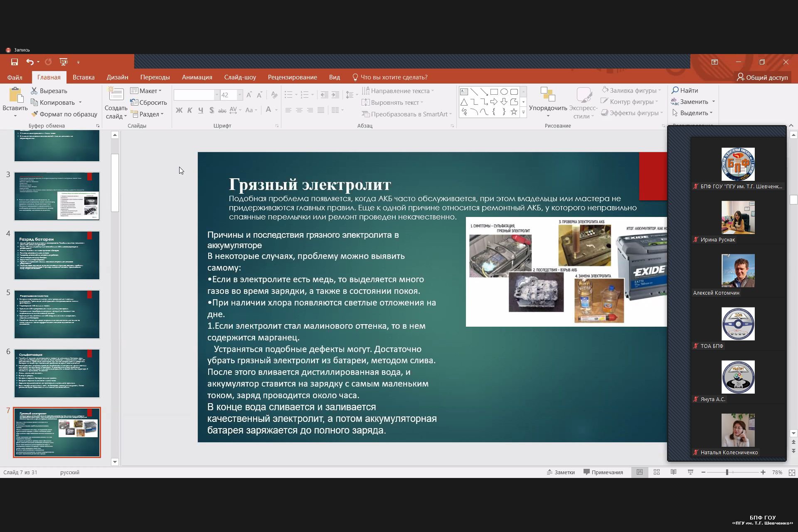This screenshot has width=798, height=532.
Task: Click Notes (Заметки) in status bar
Action: (x=561, y=472)
